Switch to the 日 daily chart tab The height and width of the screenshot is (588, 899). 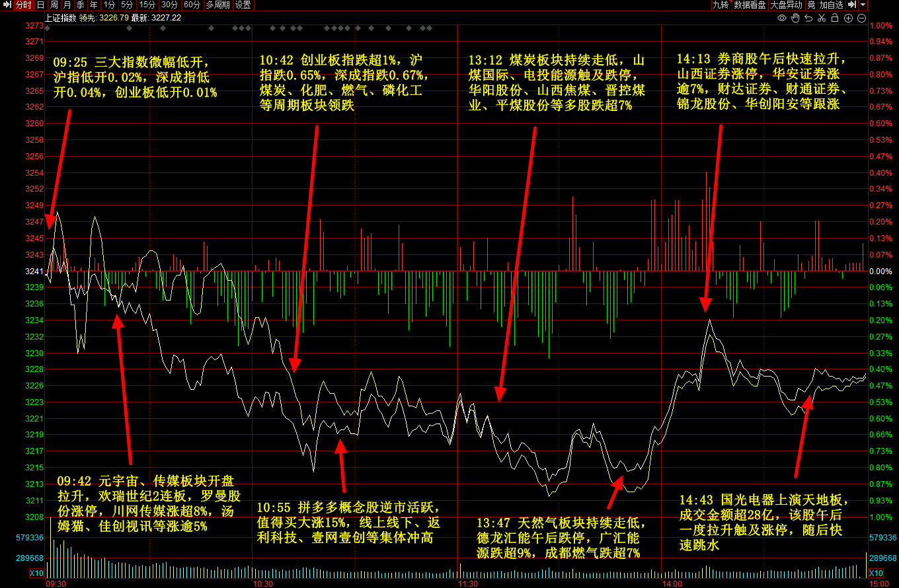pyautogui.click(x=40, y=5)
